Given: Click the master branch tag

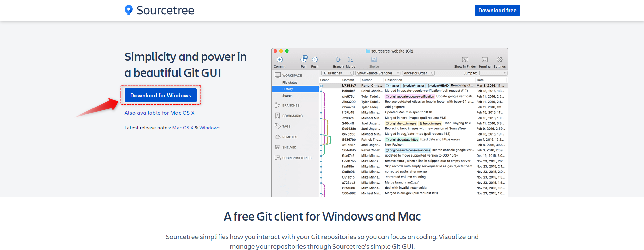Looking at the screenshot, I should (393, 86).
